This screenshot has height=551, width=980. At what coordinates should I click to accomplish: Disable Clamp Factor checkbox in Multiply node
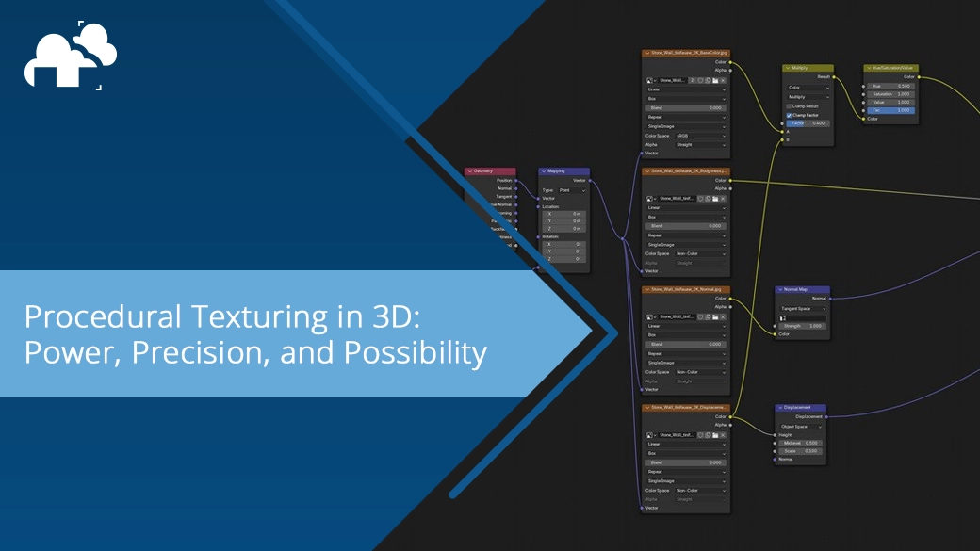(x=789, y=116)
